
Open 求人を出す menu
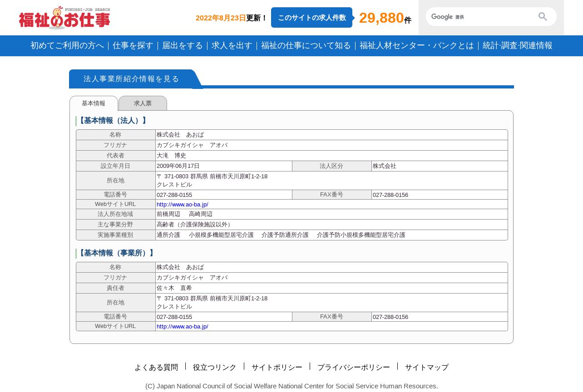(x=232, y=45)
